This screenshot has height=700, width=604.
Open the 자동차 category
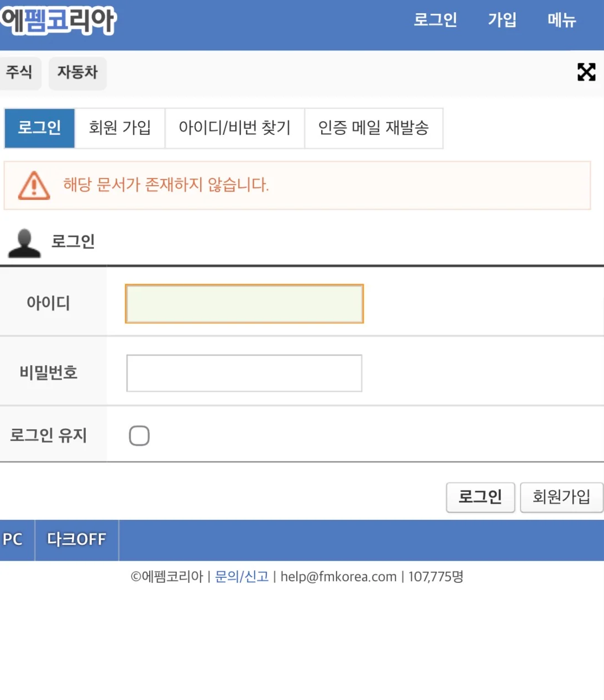pyautogui.click(x=77, y=72)
